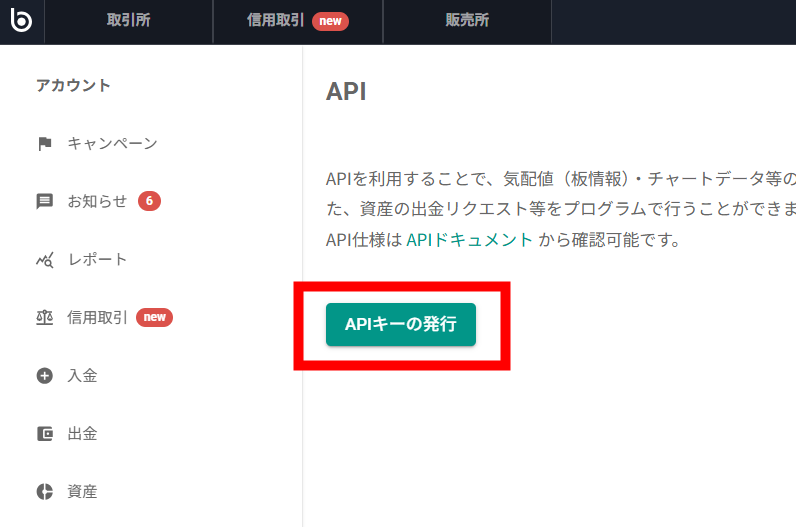The height and width of the screenshot is (527, 796).
Task: Click the scale icon beside sidebar 信用取引
Action: (x=44, y=318)
